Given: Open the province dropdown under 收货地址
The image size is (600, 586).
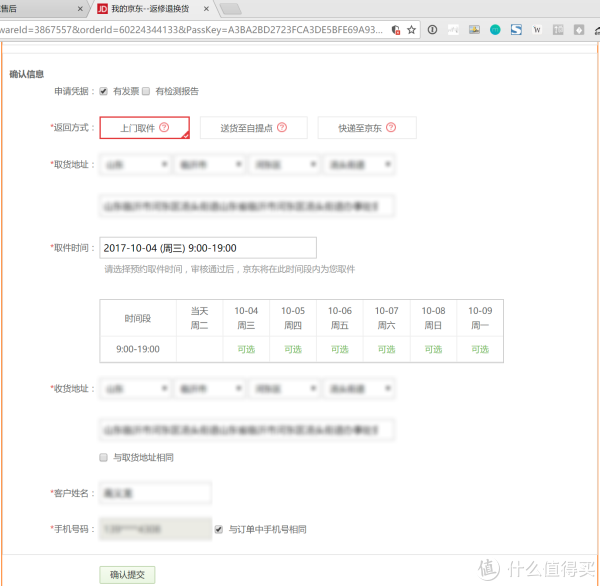Looking at the screenshot, I should [134, 389].
